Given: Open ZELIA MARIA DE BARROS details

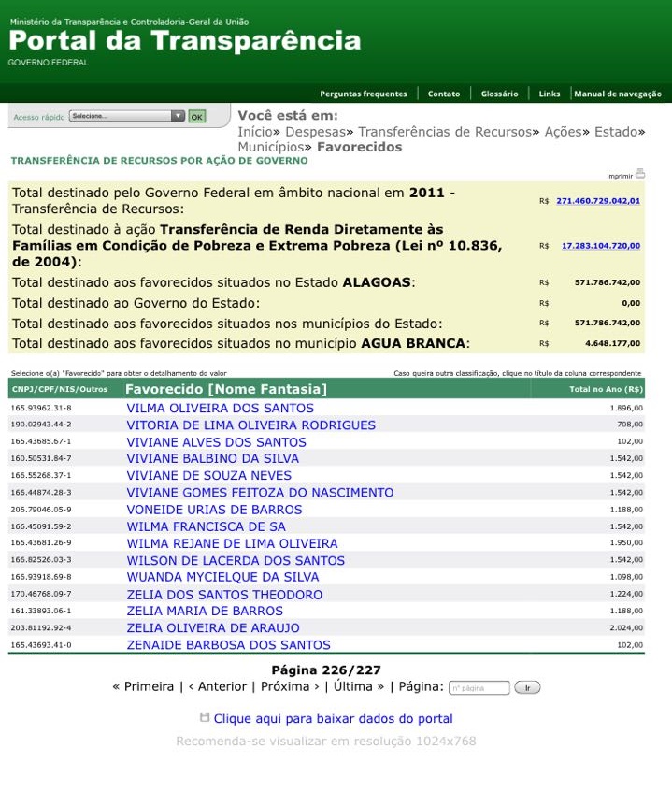Looking at the screenshot, I should [205, 612].
